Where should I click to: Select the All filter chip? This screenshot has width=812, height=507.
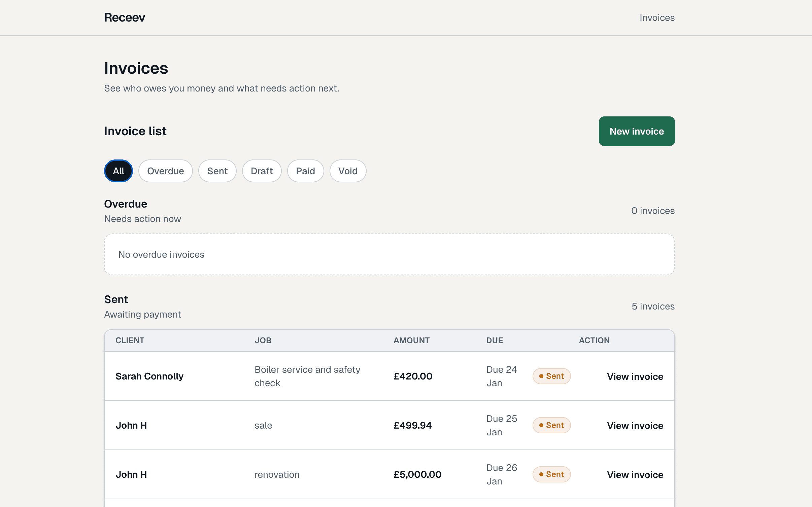tap(118, 171)
